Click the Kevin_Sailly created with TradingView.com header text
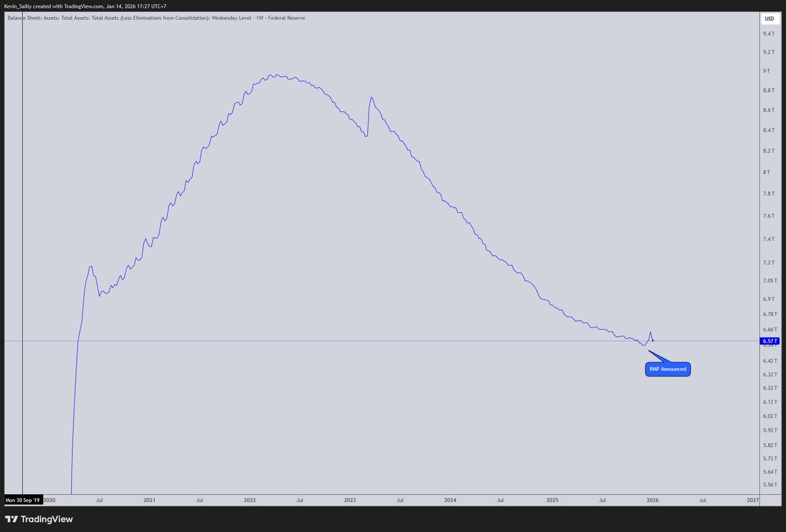Image resolution: width=786 pixels, height=532 pixels. pos(85,7)
